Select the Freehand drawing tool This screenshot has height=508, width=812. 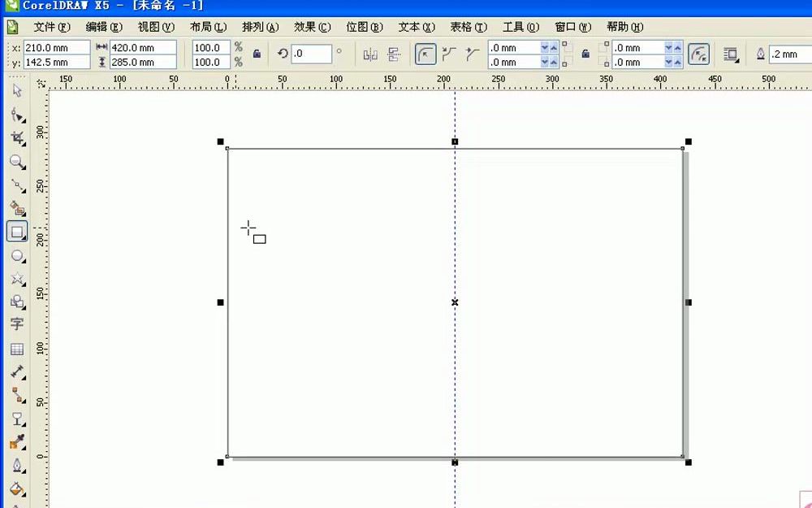16,184
